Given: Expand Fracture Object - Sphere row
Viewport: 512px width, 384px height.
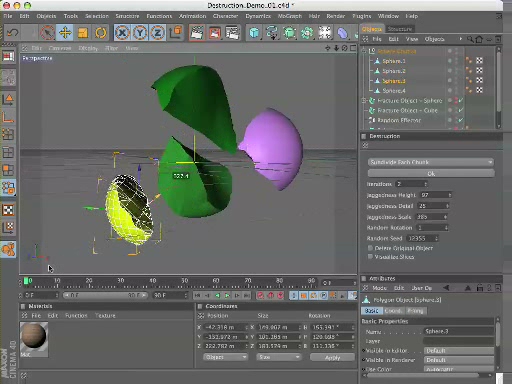Looking at the screenshot, I should pos(364,100).
